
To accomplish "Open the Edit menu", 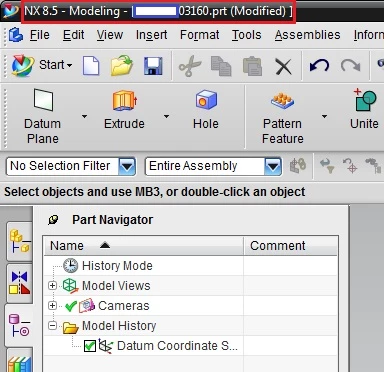I will (73, 35).
